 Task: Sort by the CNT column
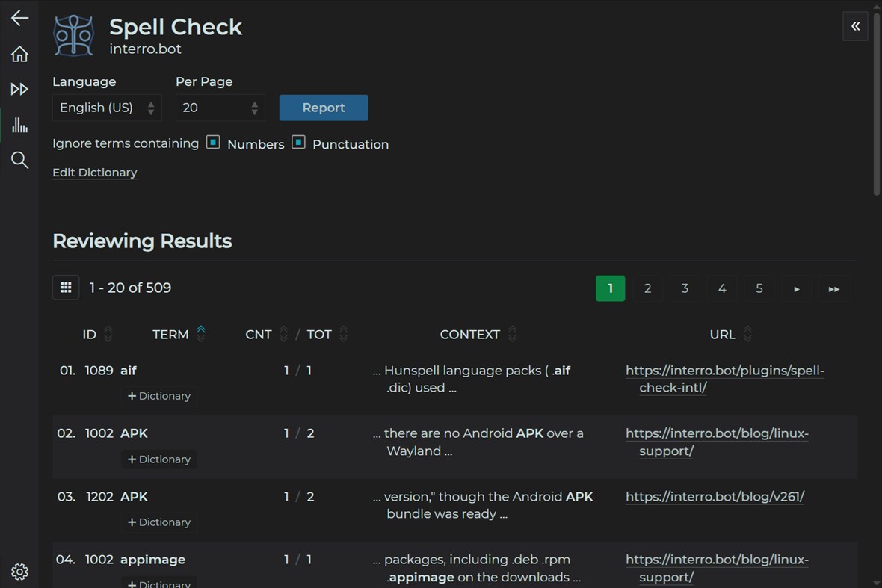click(283, 334)
